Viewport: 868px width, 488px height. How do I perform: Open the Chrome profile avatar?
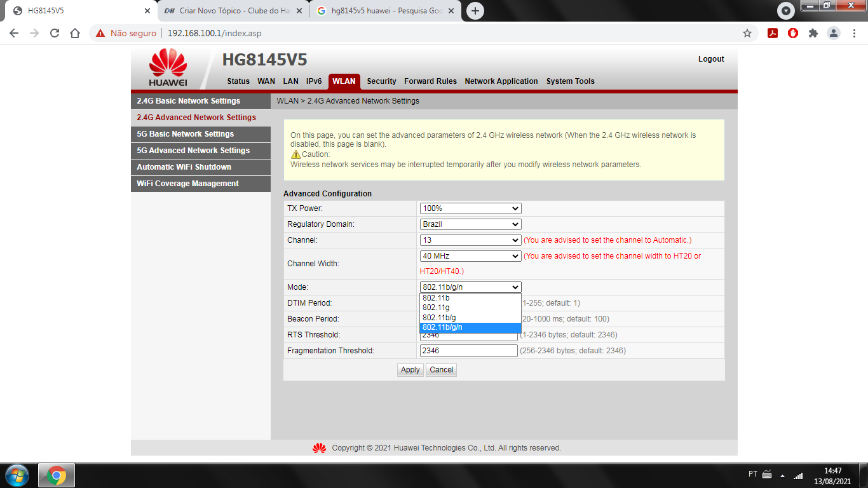tap(834, 33)
